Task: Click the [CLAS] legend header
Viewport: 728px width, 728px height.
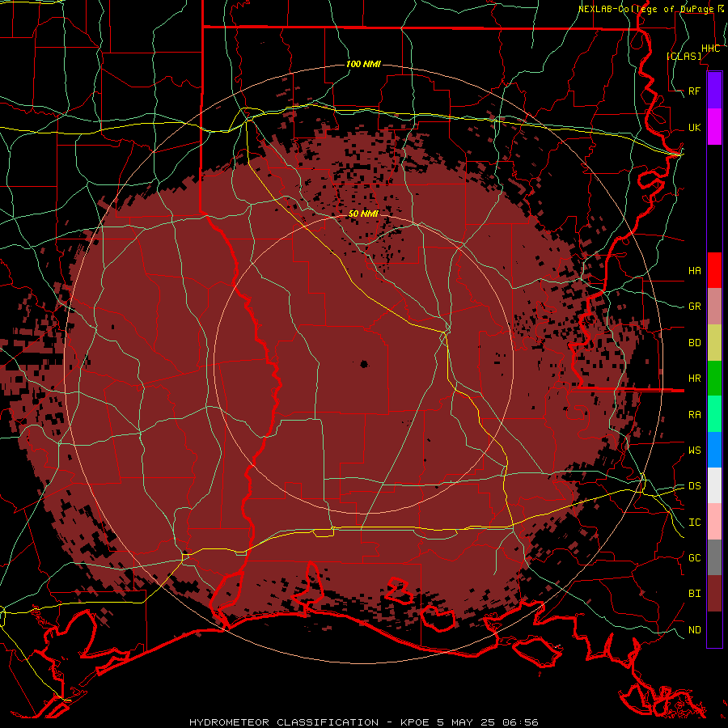Action: 684,56
